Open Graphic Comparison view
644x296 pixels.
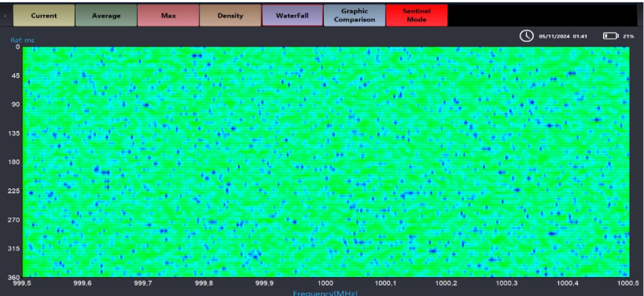click(355, 16)
